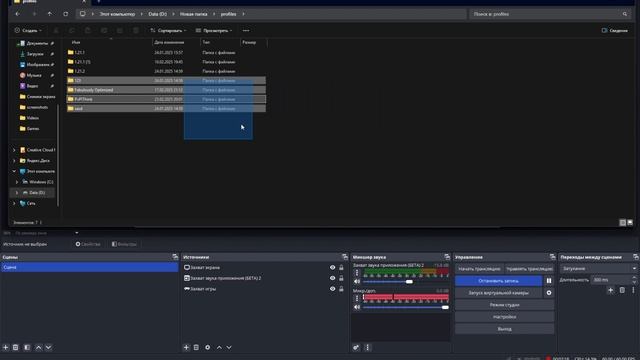
Task: Open transition properties three-dots icon
Action: (633, 290)
